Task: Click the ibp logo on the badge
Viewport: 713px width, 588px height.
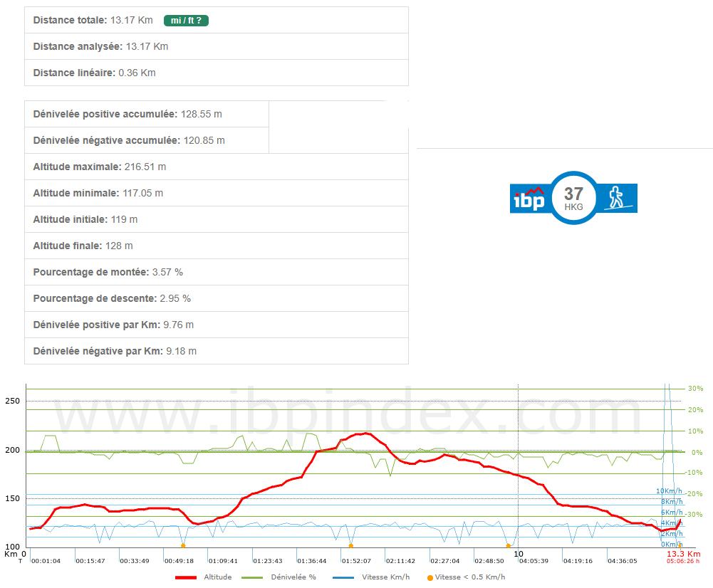Action: [x=529, y=198]
